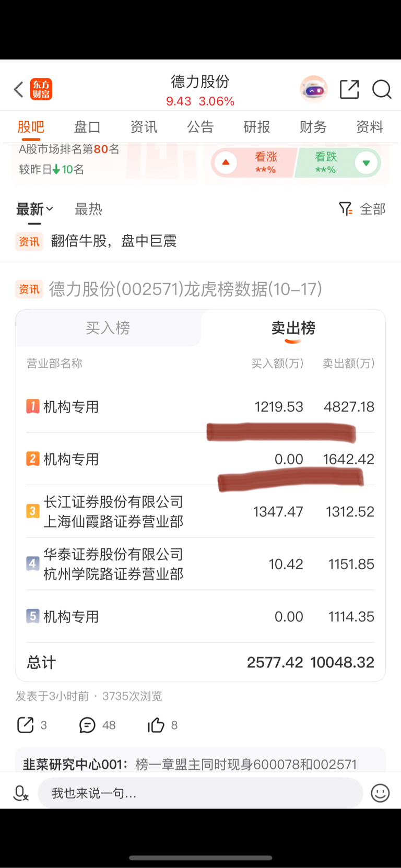
Task: Tap the comment bubble icon
Action: point(87,725)
